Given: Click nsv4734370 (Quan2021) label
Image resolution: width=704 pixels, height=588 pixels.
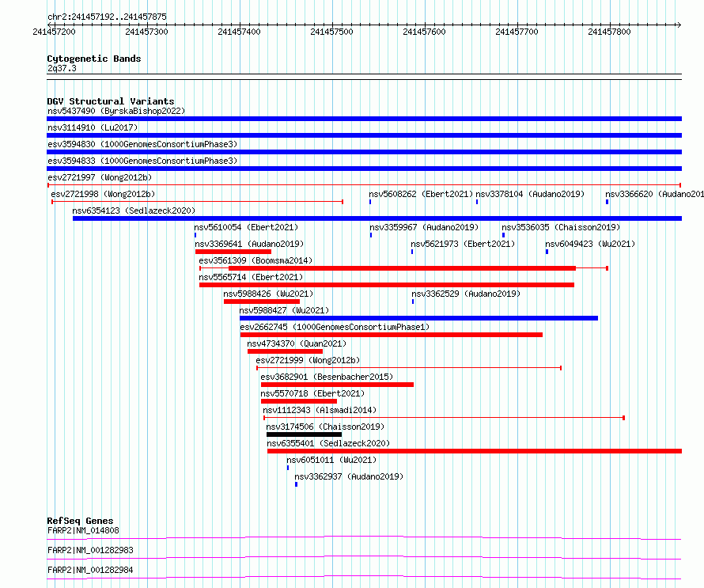Looking at the screenshot, I should coord(297,343).
